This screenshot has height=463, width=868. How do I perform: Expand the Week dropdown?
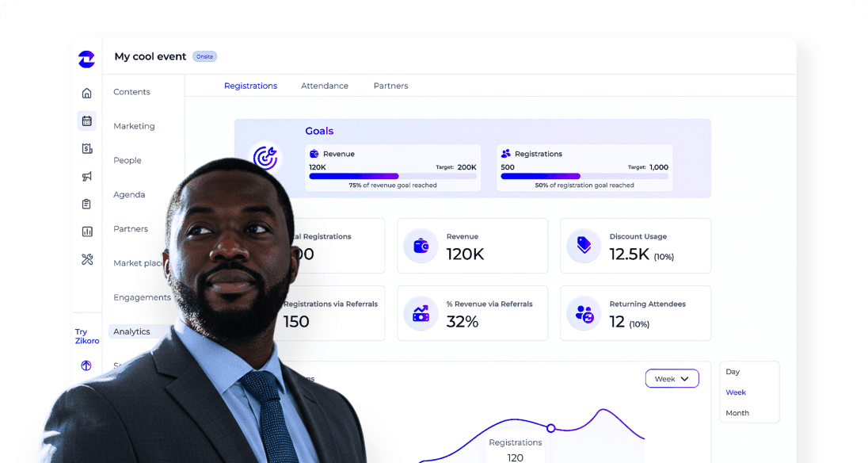(672, 379)
